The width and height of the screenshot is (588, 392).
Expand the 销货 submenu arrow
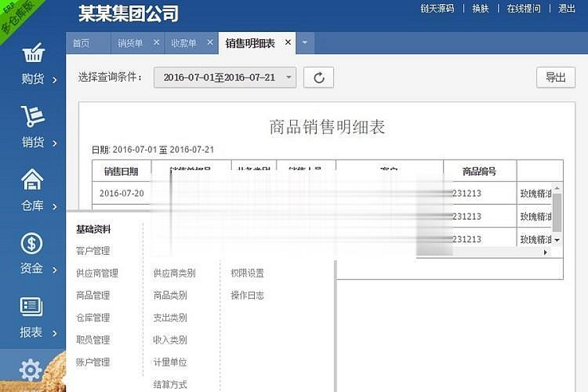(x=55, y=143)
